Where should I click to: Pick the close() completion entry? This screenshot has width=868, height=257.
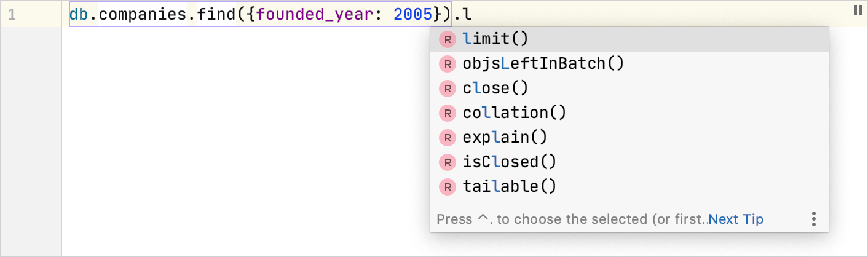[x=629, y=89]
